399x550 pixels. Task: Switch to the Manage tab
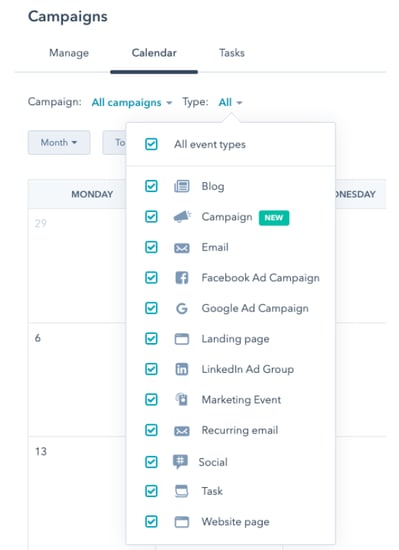(69, 53)
